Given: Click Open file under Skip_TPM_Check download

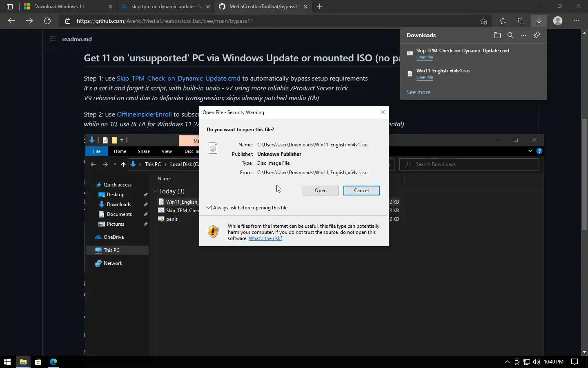Looking at the screenshot, I should 425,57.
